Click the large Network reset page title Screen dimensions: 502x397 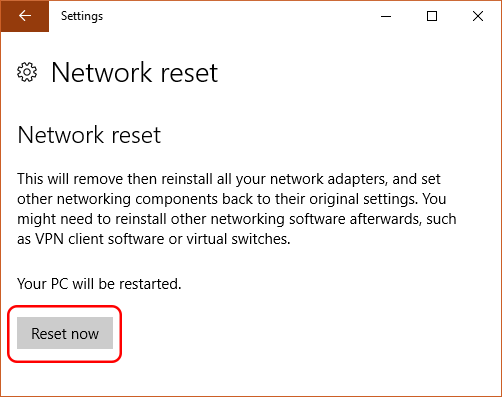[135, 72]
